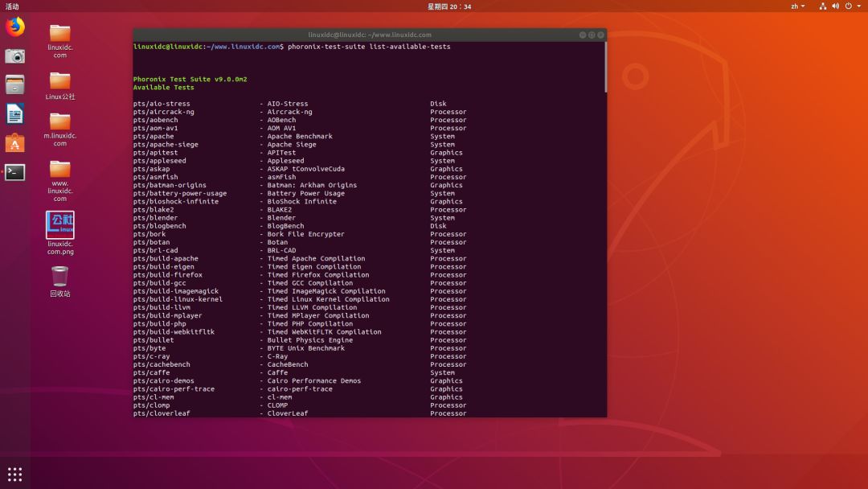Click pts/bioshock-infinite entry
This screenshot has height=489, width=868.
175,202
